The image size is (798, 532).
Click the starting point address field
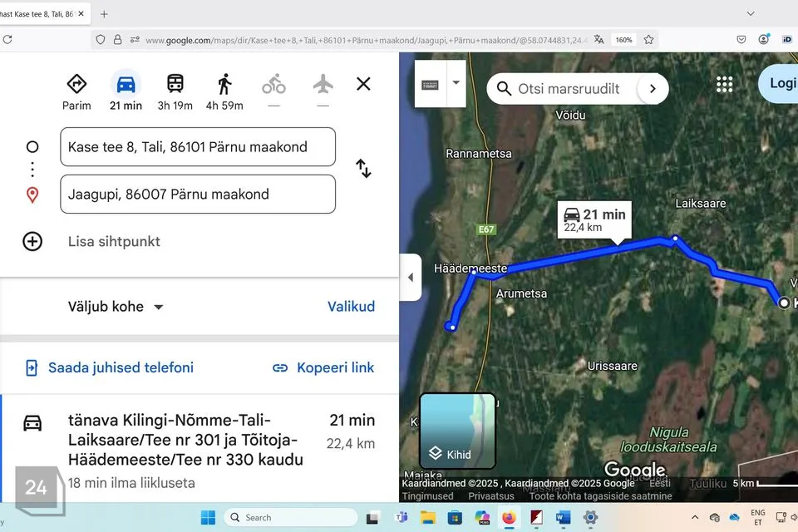point(198,147)
